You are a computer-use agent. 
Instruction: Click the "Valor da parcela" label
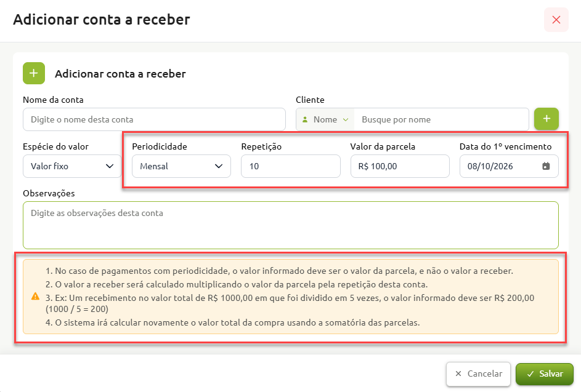tap(383, 146)
